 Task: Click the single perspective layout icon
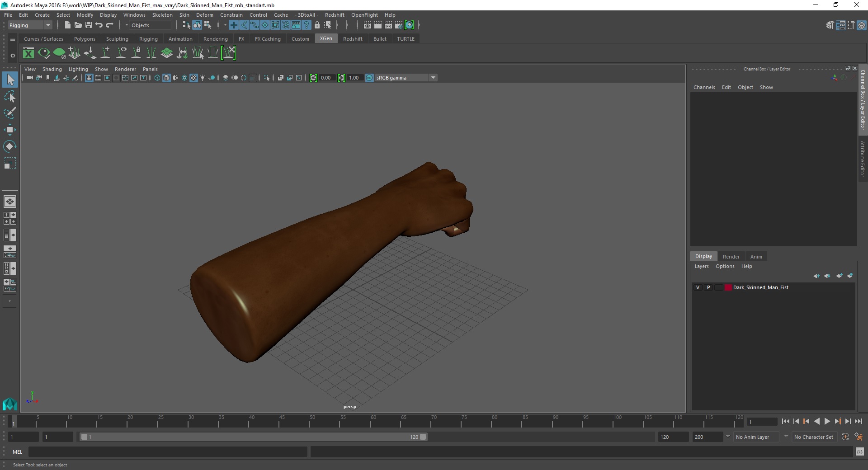(10, 202)
